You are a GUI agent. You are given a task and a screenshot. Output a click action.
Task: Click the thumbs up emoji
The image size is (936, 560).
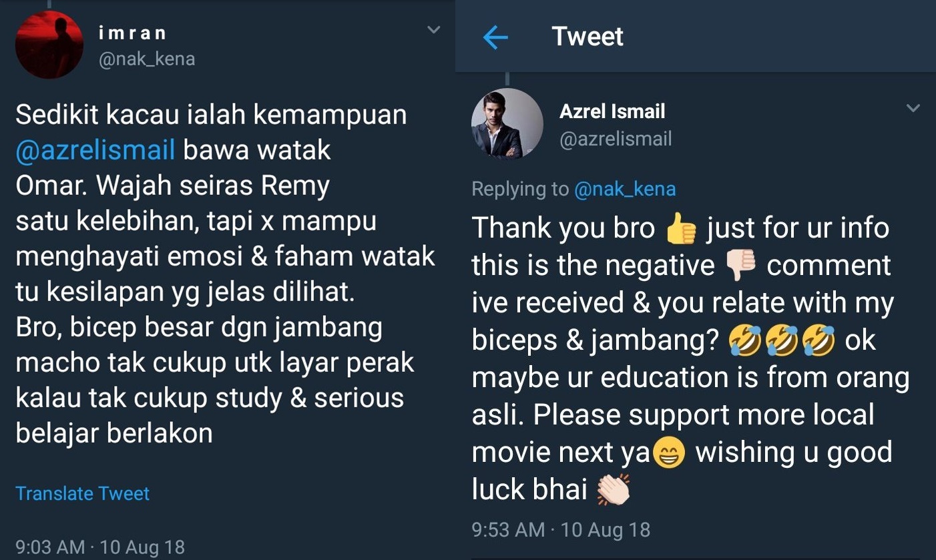[681, 230]
